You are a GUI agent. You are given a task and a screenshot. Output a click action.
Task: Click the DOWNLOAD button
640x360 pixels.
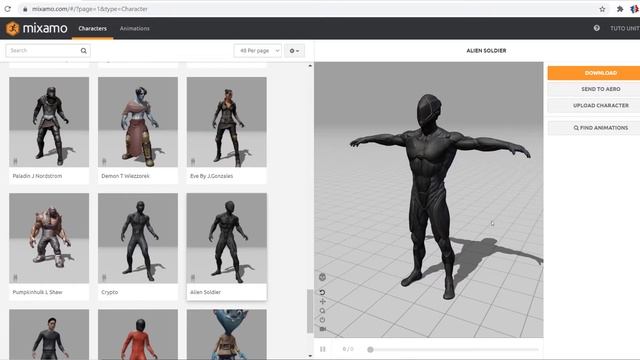pyautogui.click(x=594, y=73)
